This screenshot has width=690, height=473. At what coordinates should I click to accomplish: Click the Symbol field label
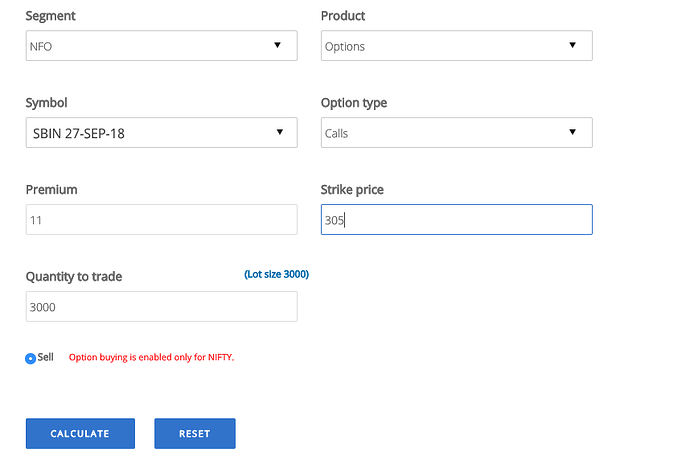click(47, 103)
